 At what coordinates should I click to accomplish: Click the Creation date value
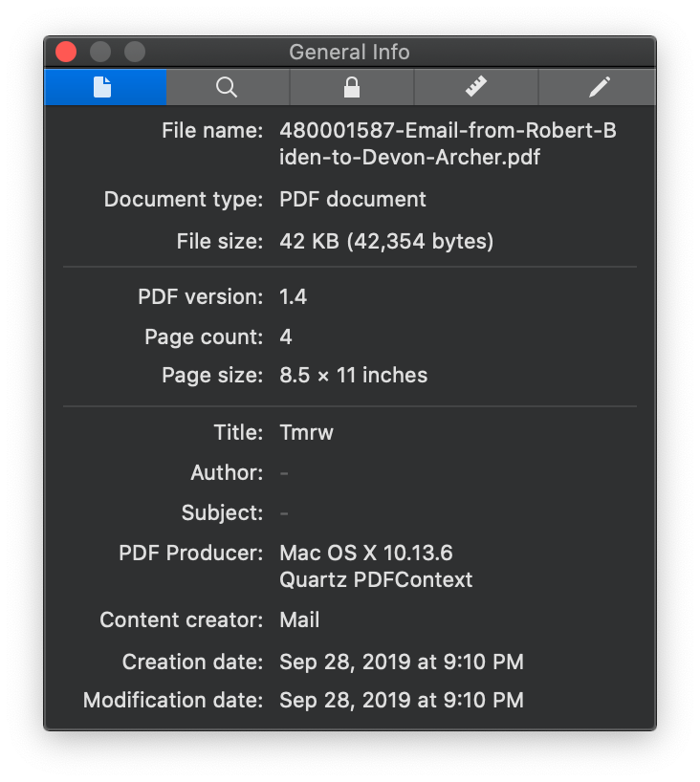coord(402,662)
